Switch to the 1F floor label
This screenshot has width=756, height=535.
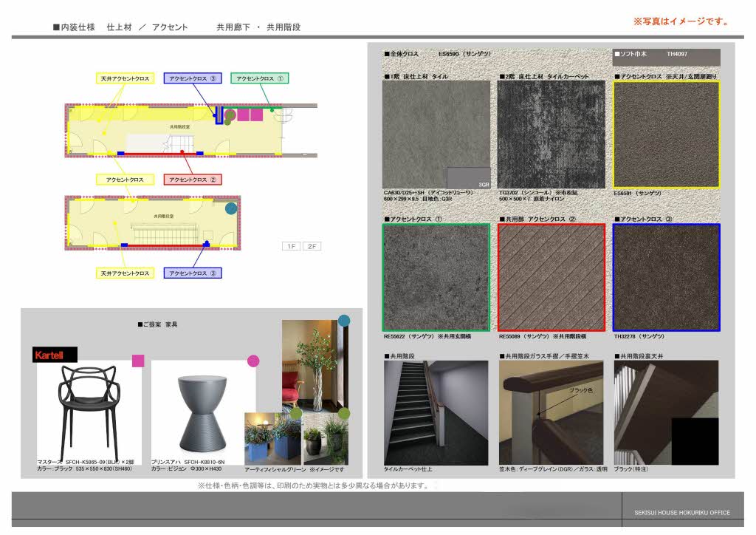(290, 246)
